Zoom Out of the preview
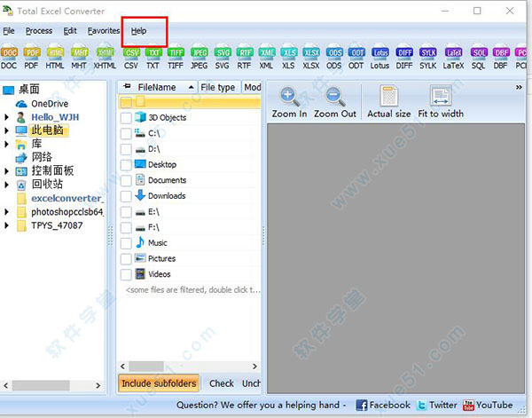This screenshot has height=418, width=532. 335,103
